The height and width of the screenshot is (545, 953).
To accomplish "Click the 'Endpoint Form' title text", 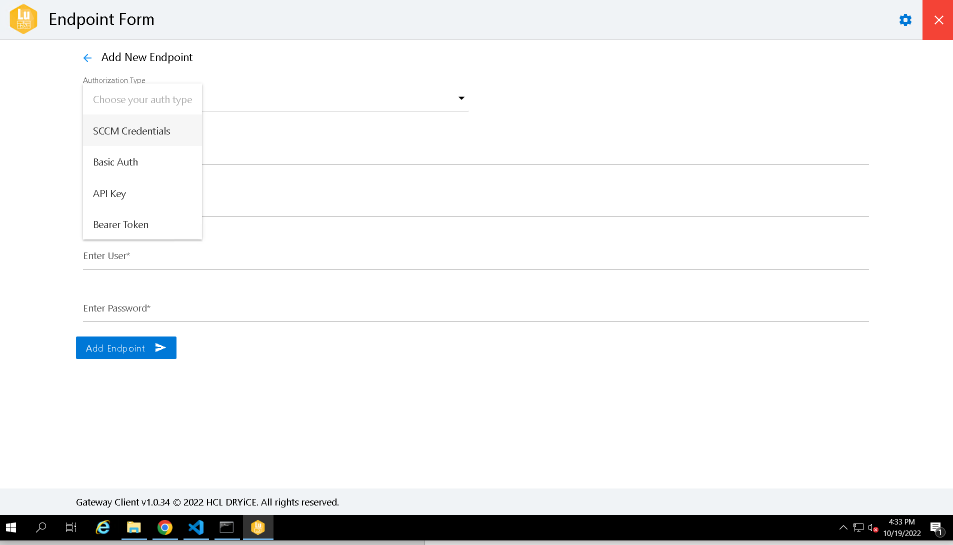I will 101,19.
